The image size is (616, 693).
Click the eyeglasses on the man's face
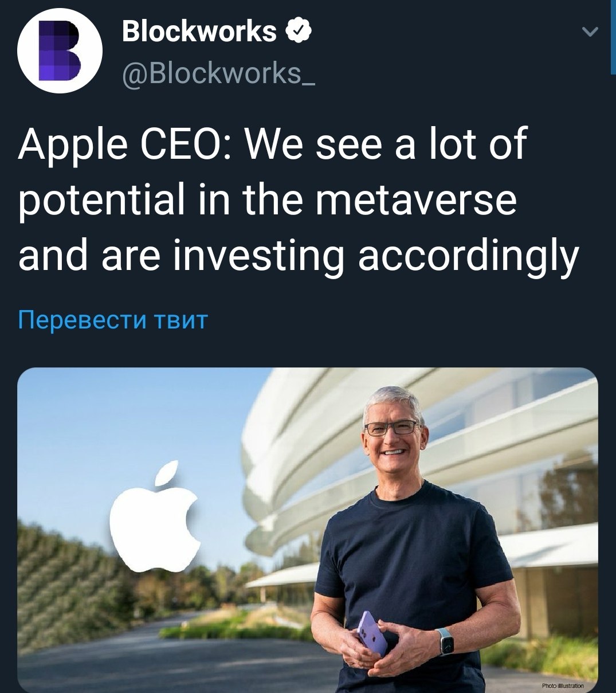[394, 428]
